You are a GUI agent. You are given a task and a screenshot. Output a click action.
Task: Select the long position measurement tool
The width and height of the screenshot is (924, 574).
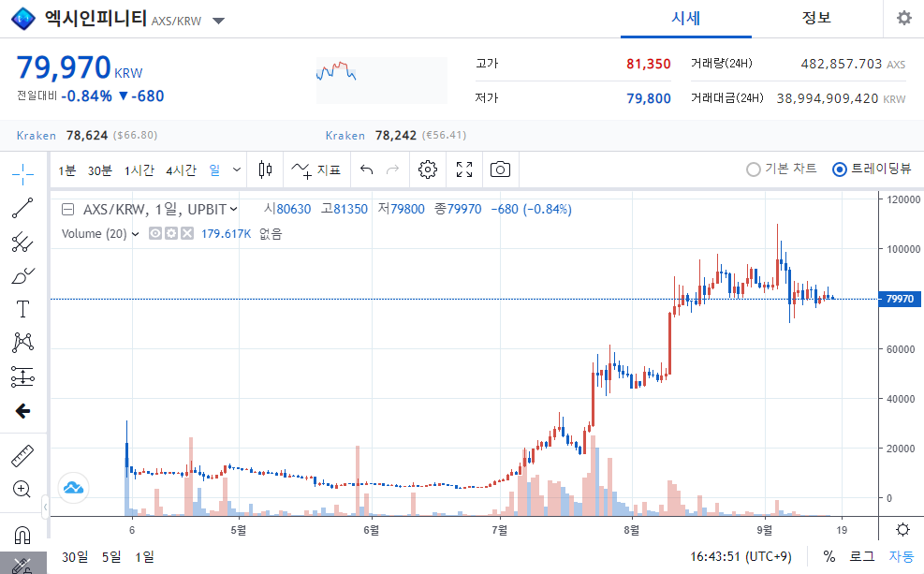click(22, 377)
